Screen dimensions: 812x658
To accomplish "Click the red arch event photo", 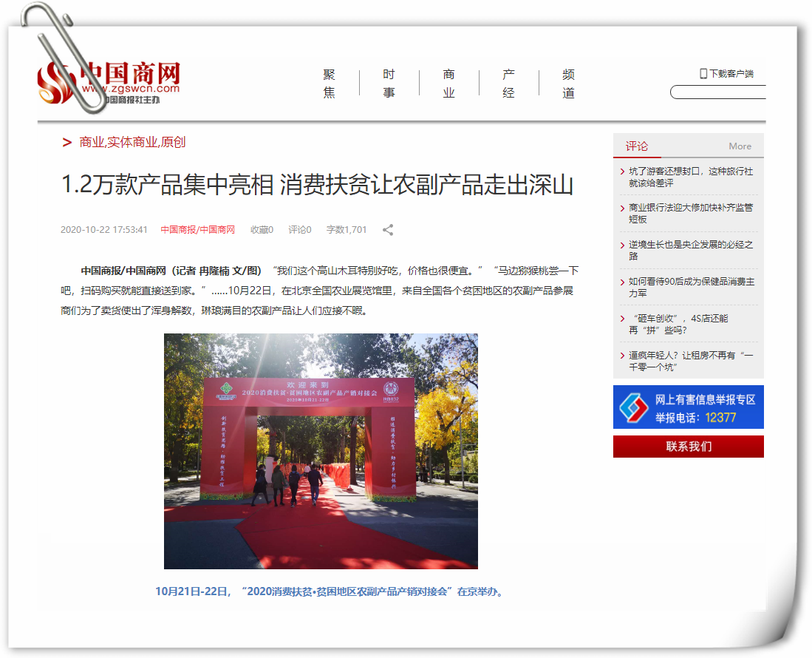I will tap(321, 451).
